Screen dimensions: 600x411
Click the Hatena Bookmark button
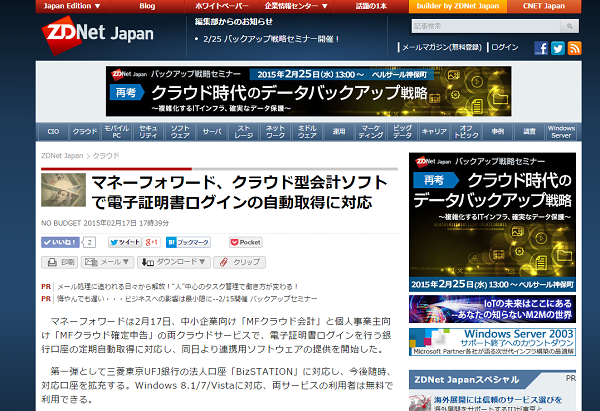coord(188,242)
